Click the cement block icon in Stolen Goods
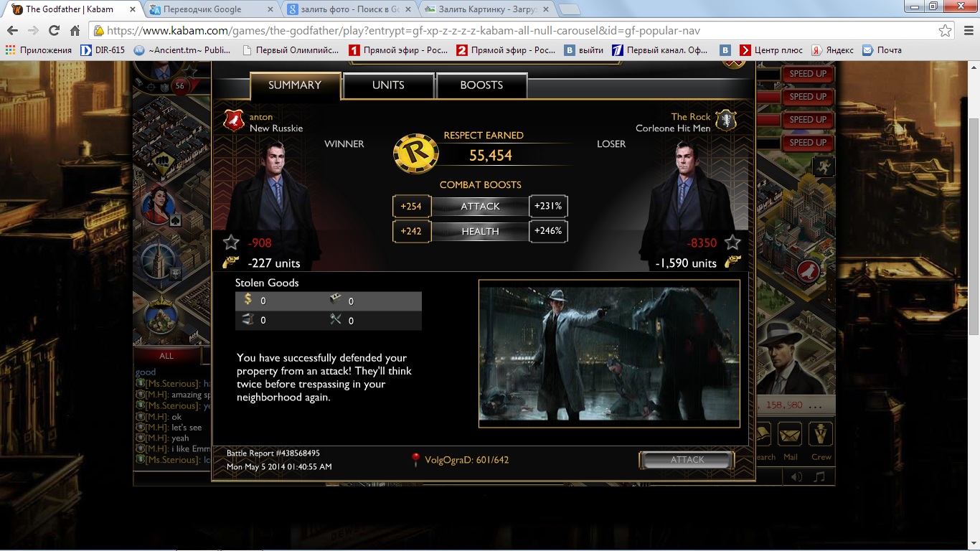This screenshot has width=980, height=551. point(335,300)
